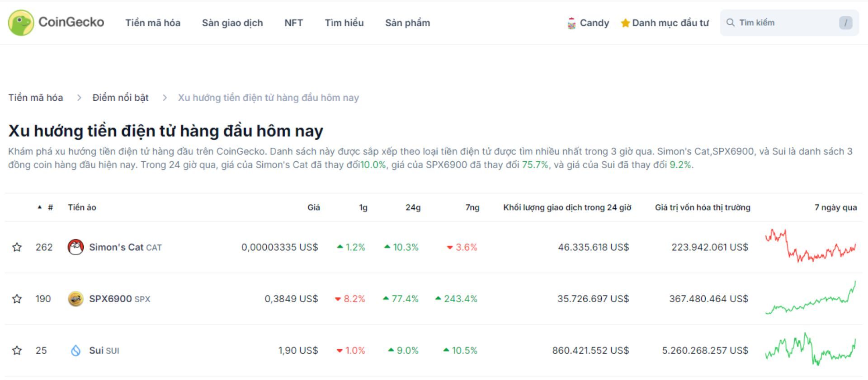Open Tiền mã hóa menu
This screenshot has width=868, height=380.
153,23
